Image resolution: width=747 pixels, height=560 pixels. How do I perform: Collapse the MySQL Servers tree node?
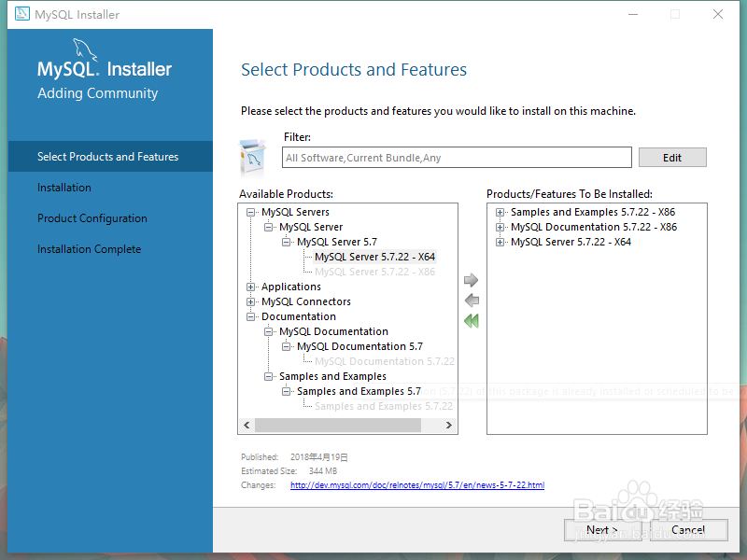[x=250, y=213]
